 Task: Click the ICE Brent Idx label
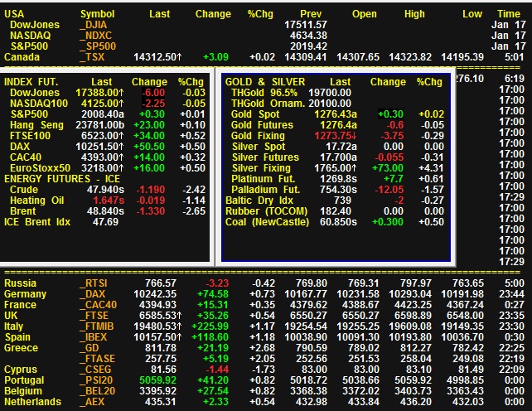coord(37,222)
